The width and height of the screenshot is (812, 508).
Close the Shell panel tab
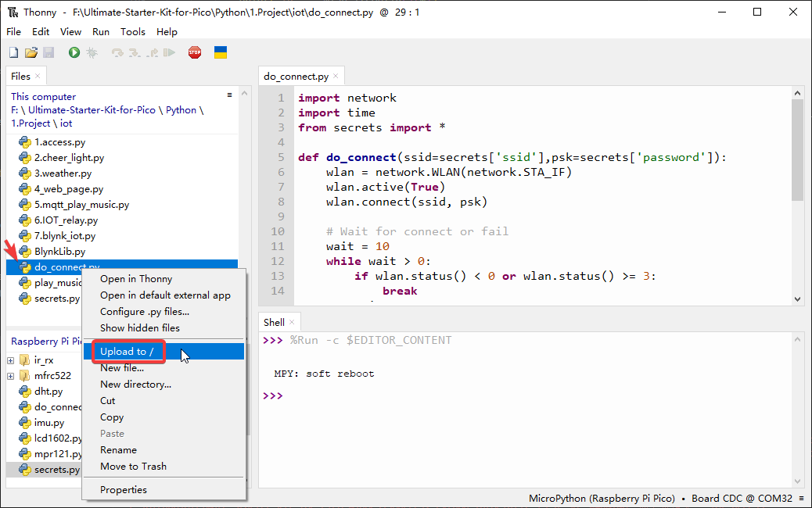292,322
